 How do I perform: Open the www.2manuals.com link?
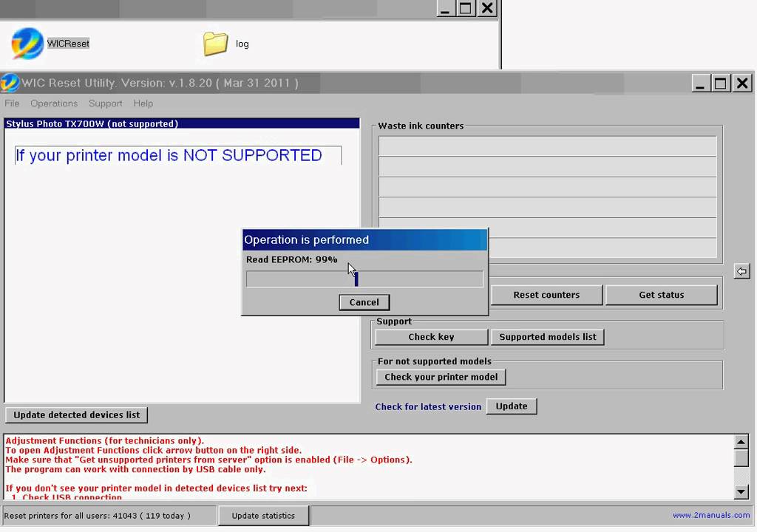point(711,515)
